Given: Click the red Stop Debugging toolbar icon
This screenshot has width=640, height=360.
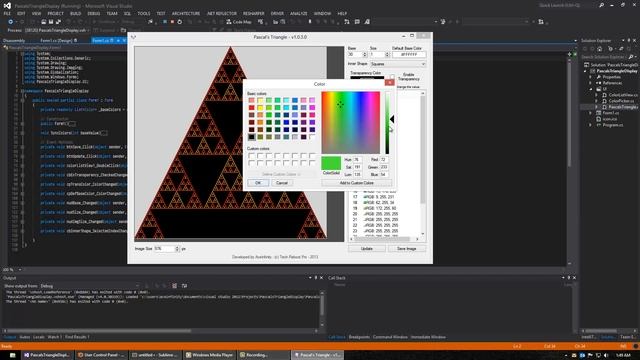Looking at the screenshot, I should [x=172, y=22].
